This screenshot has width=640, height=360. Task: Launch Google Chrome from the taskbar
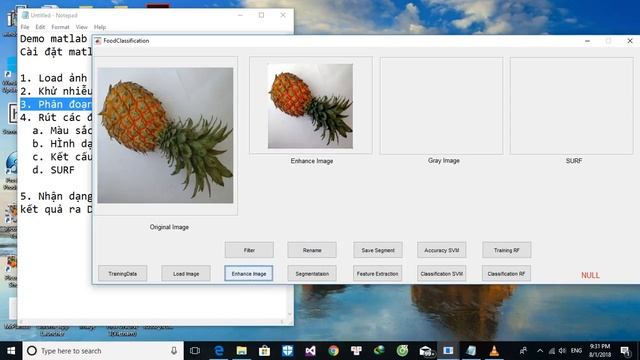pos(333,351)
